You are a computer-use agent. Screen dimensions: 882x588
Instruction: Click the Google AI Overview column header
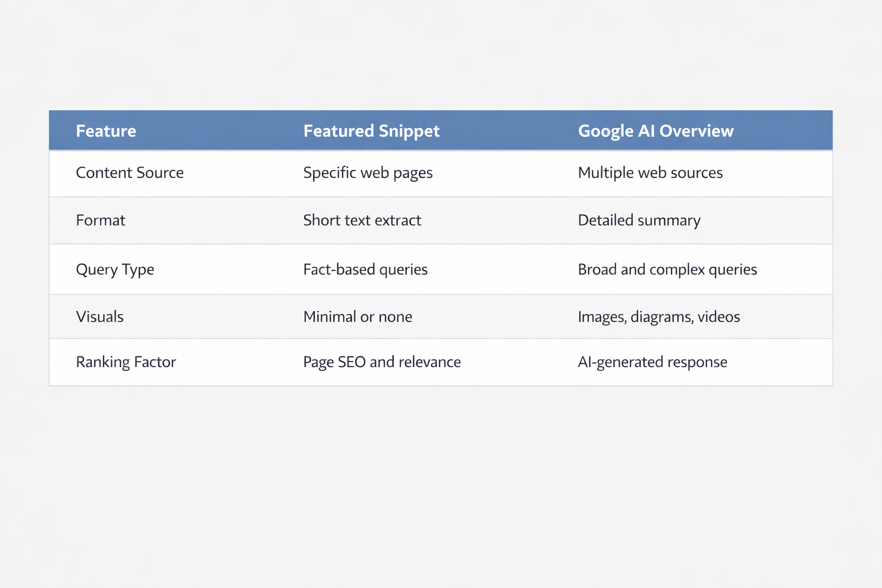(655, 131)
